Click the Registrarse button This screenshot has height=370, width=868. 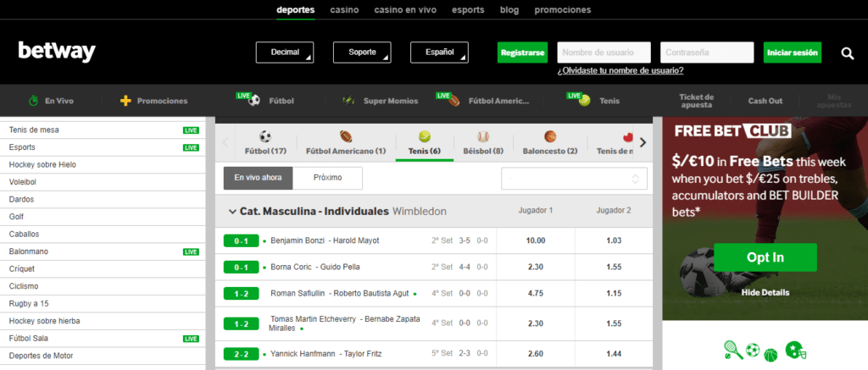[x=522, y=52]
